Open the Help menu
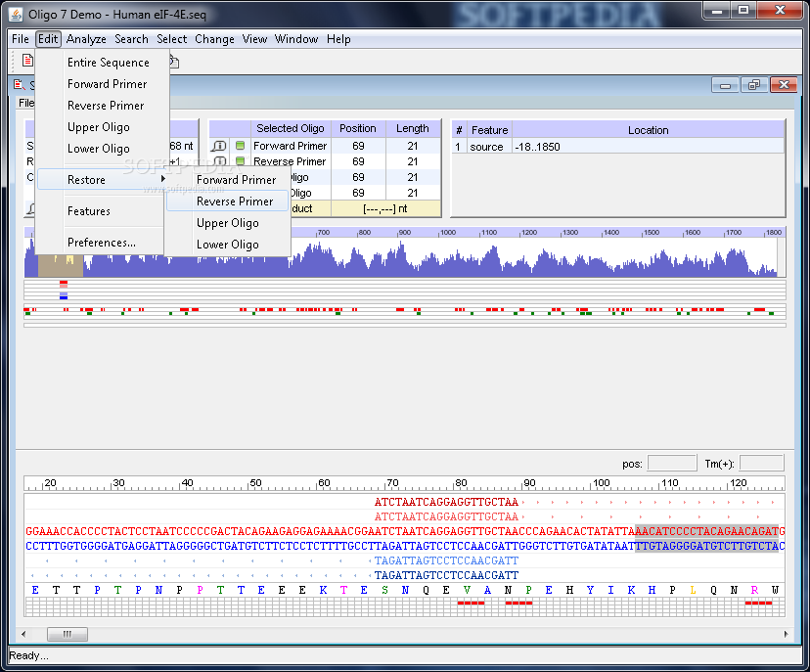This screenshot has width=810, height=672. coord(338,39)
